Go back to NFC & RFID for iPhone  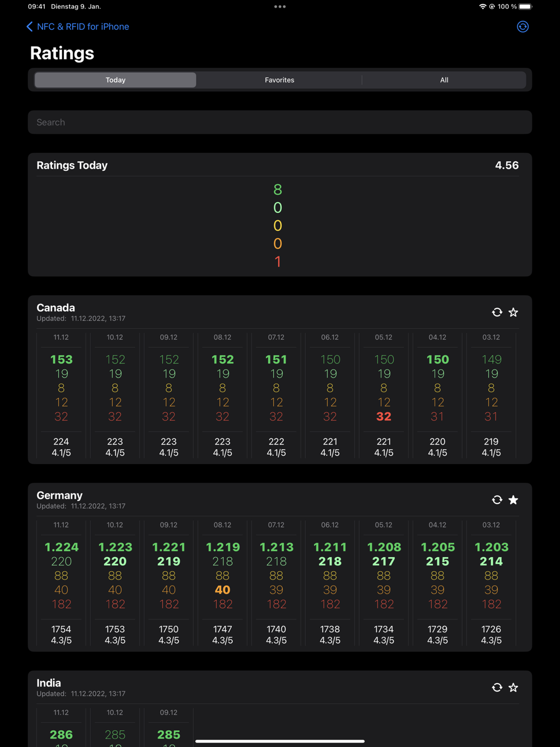click(77, 26)
